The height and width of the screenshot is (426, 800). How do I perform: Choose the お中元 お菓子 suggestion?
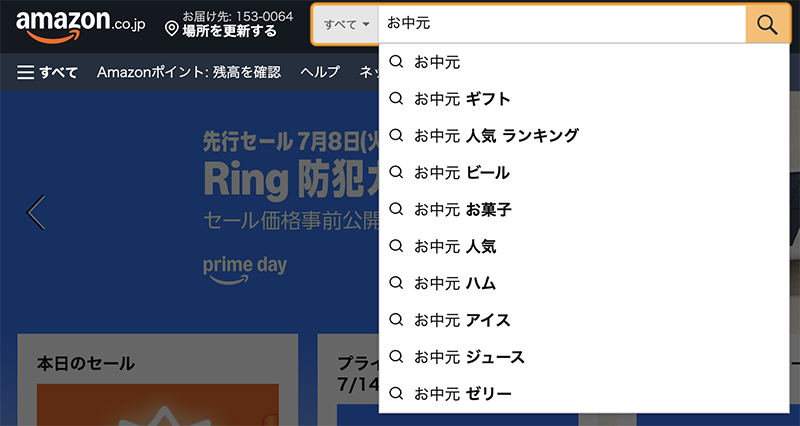(x=584, y=209)
